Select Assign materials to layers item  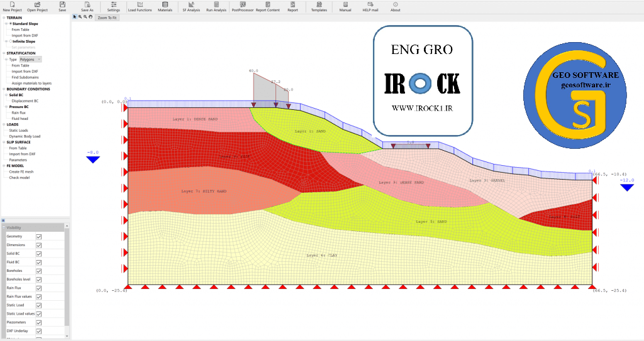point(31,83)
